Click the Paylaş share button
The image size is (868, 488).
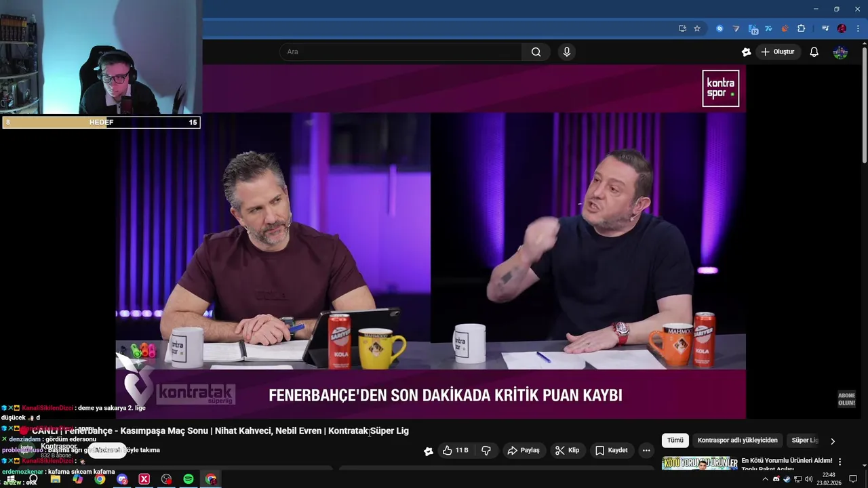pos(524,450)
